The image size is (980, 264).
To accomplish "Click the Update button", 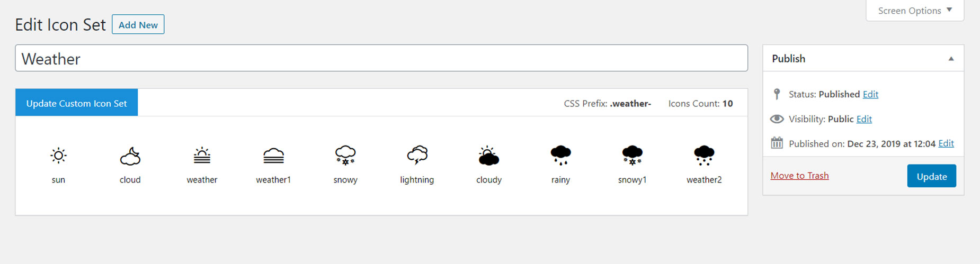I will click(x=931, y=176).
